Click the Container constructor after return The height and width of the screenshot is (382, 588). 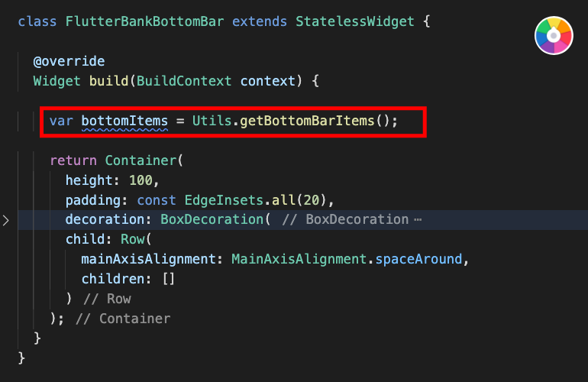[141, 160]
